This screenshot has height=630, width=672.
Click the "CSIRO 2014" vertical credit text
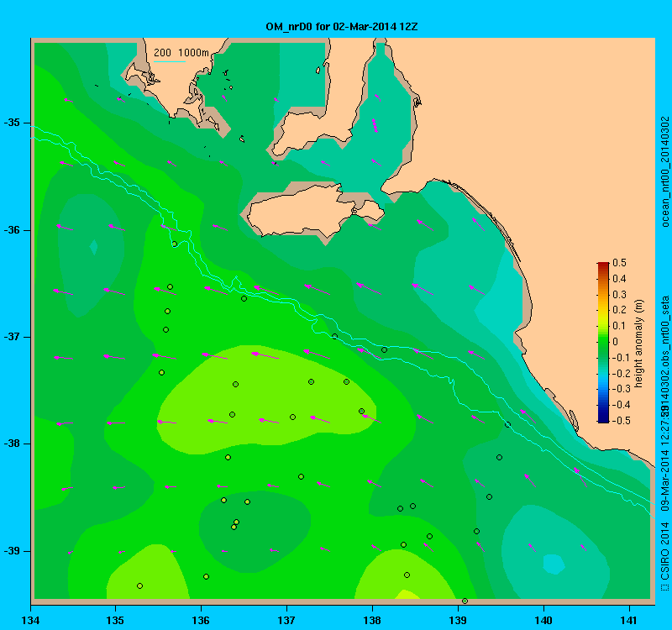pos(664,551)
